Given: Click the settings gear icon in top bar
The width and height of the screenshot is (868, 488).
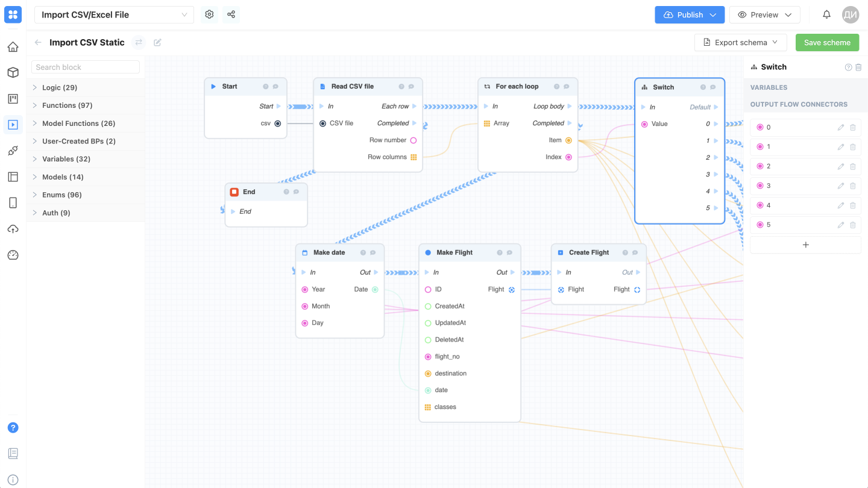Looking at the screenshot, I should coord(209,14).
